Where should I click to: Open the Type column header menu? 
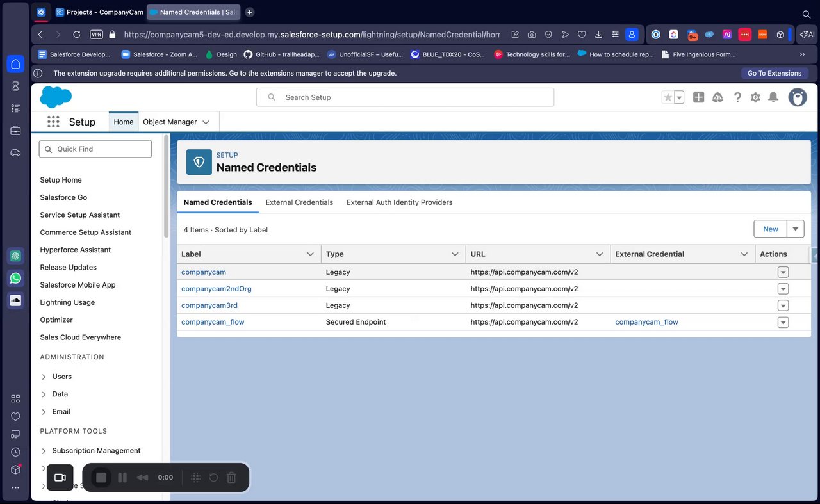click(455, 254)
